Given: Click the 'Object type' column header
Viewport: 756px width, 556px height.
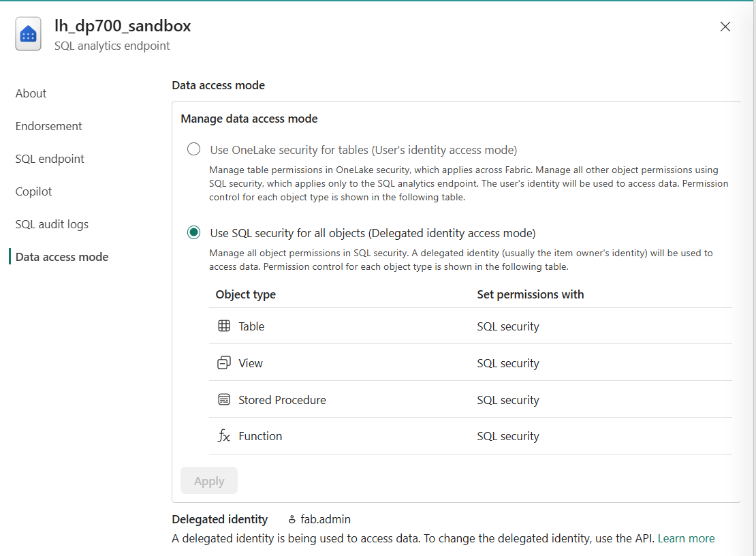Looking at the screenshot, I should pos(245,294).
